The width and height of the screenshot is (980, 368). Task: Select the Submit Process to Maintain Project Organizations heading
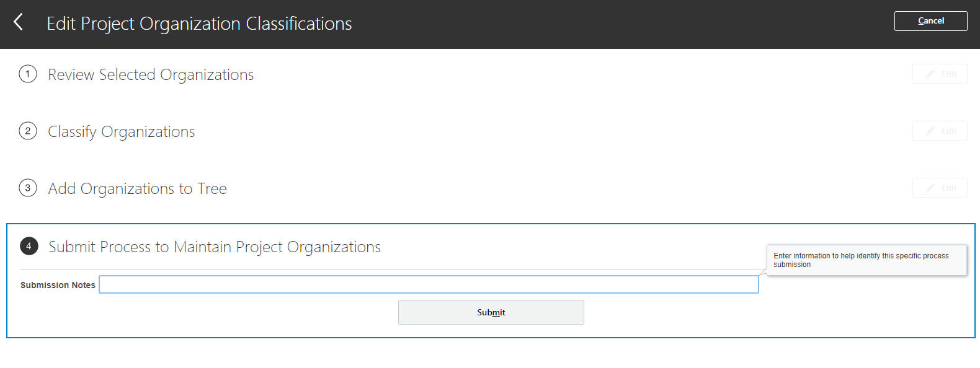[215, 247]
